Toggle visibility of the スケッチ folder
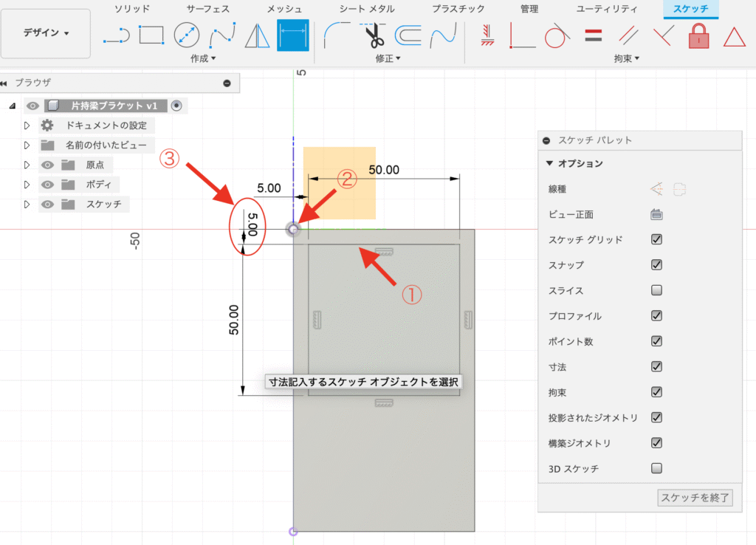Screen dimensions: 756x545 [x=47, y=204]
